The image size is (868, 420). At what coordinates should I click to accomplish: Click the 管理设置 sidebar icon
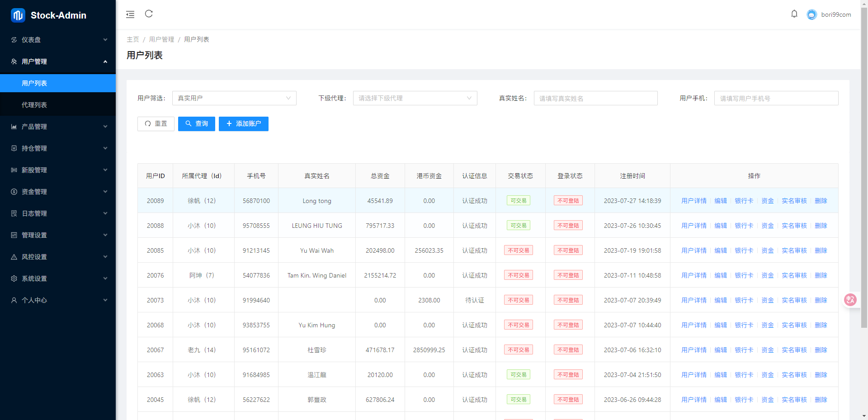coord(14,235)
